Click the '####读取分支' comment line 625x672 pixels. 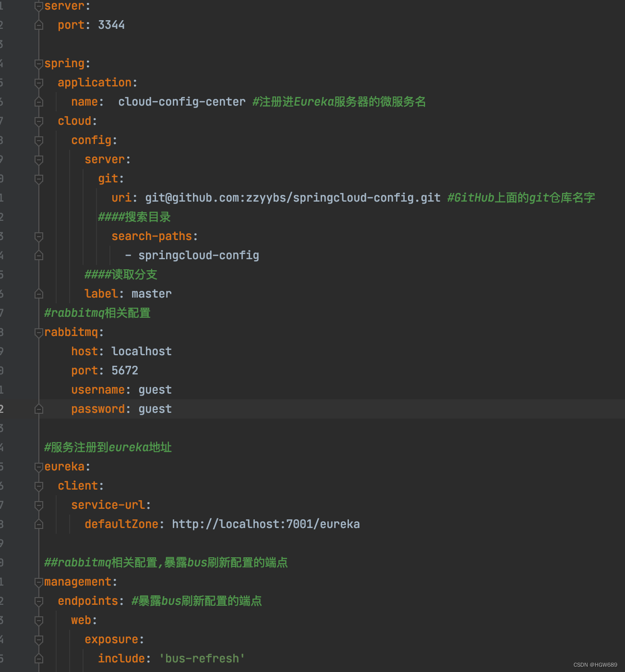click(x=121, y=275)
